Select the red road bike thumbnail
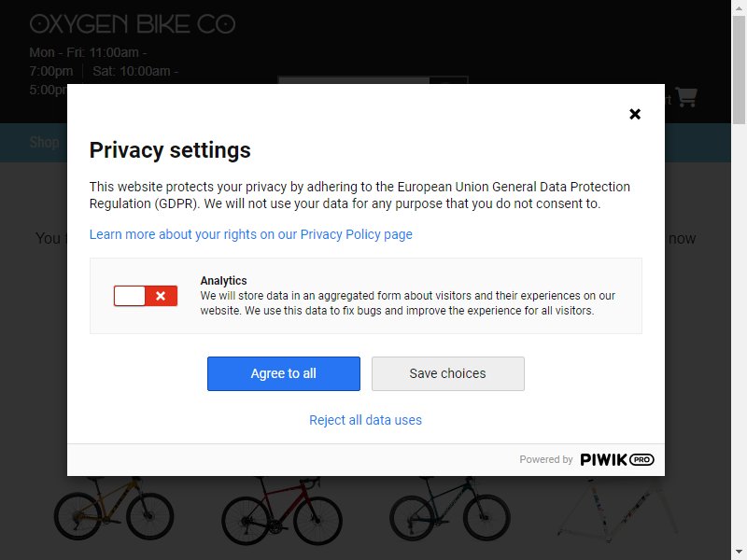The image size is (747, 560). pos(282,511)
